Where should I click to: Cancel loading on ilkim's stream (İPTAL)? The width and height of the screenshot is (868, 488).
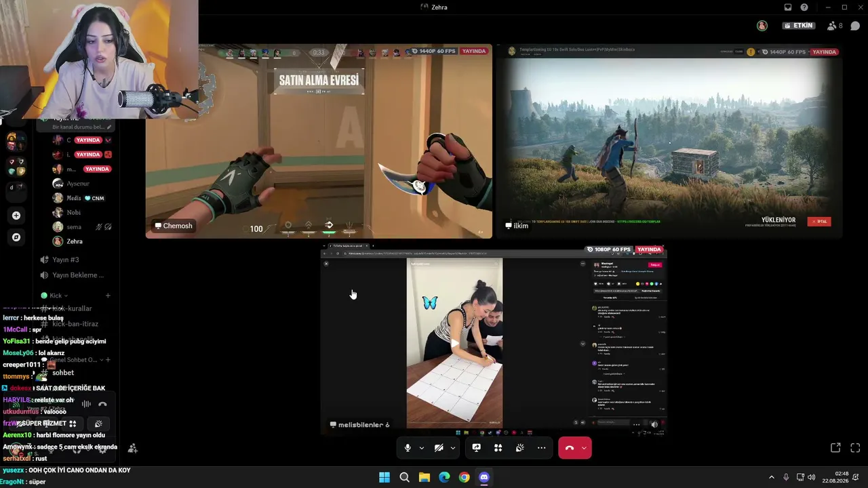(819, 222)
